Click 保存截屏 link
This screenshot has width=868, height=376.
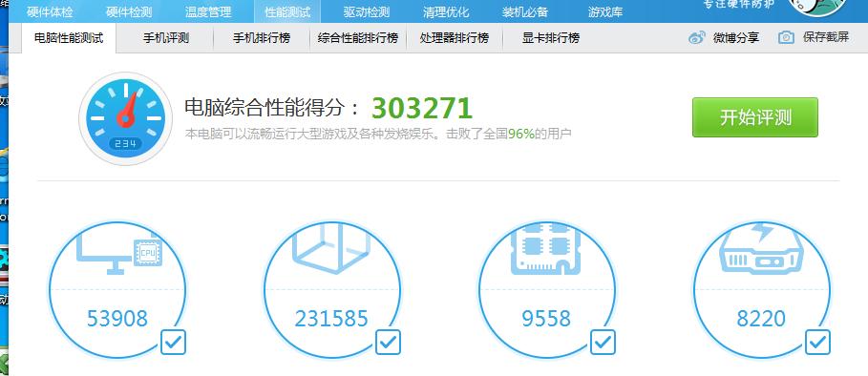(x=826, y=37)
